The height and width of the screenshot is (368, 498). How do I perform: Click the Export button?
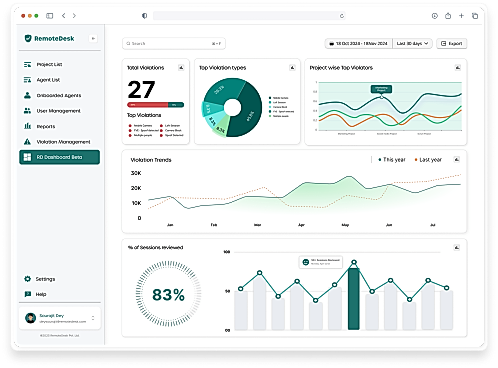pos(452,44)
